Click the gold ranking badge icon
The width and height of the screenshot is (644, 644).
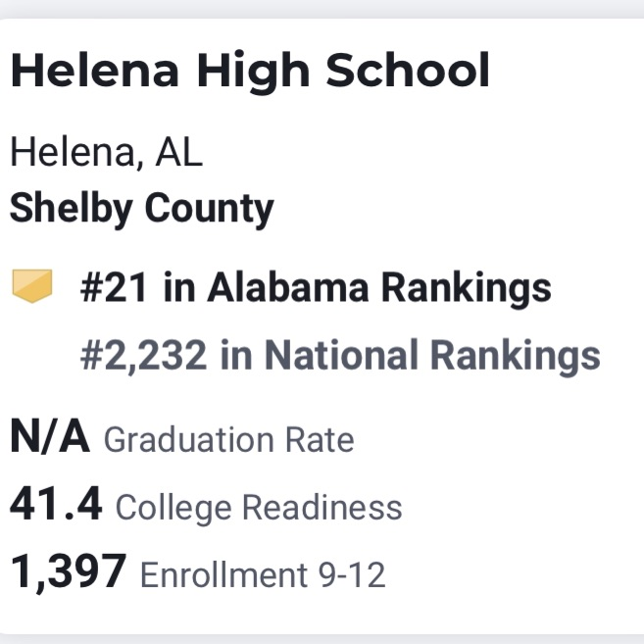click(32, 286)
